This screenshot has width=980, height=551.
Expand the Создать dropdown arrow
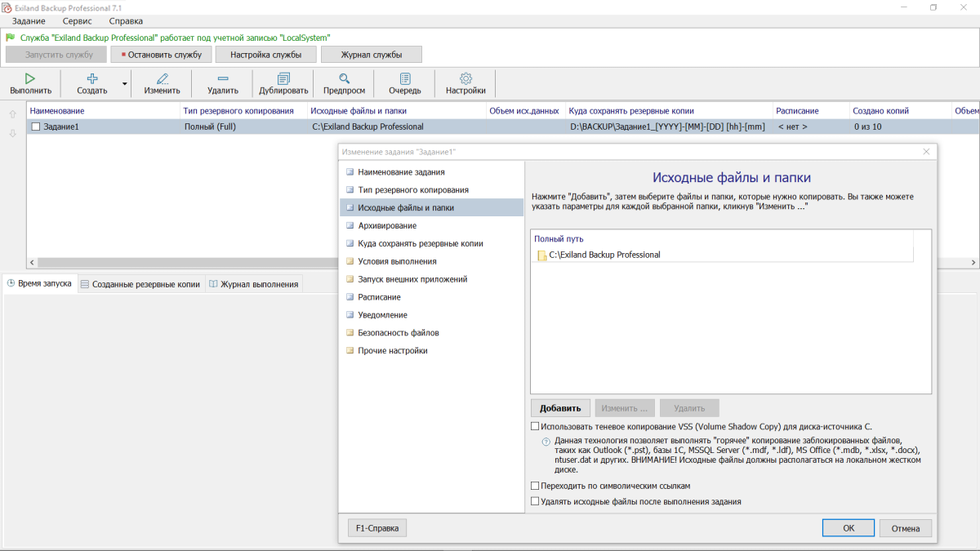pos(125,83)
